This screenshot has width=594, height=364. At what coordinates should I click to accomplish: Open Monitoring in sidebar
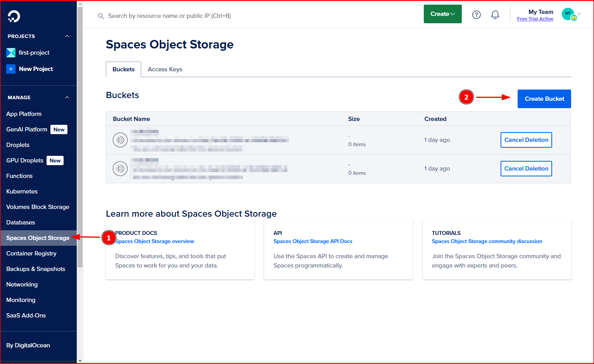21,300
